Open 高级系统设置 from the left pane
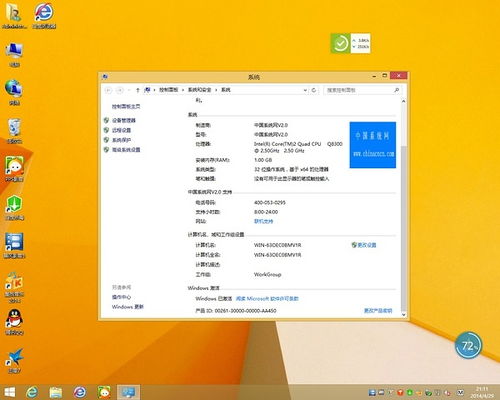500x400 pixels. pos(126,150)
